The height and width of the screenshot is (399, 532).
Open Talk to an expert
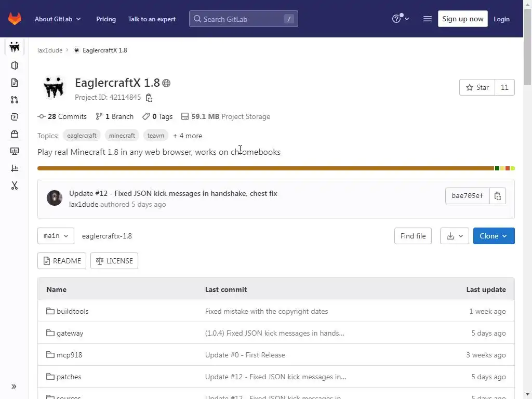click(x=152, y=19)
